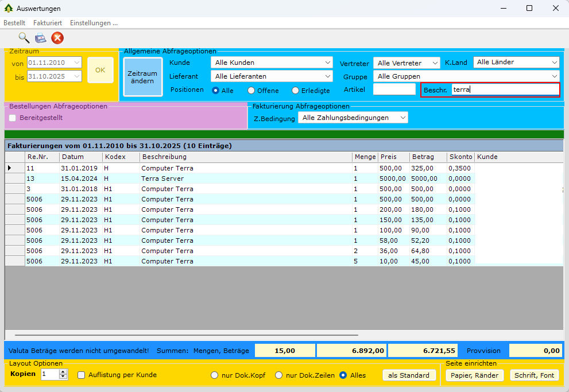Click the Artikel input field

394,89
